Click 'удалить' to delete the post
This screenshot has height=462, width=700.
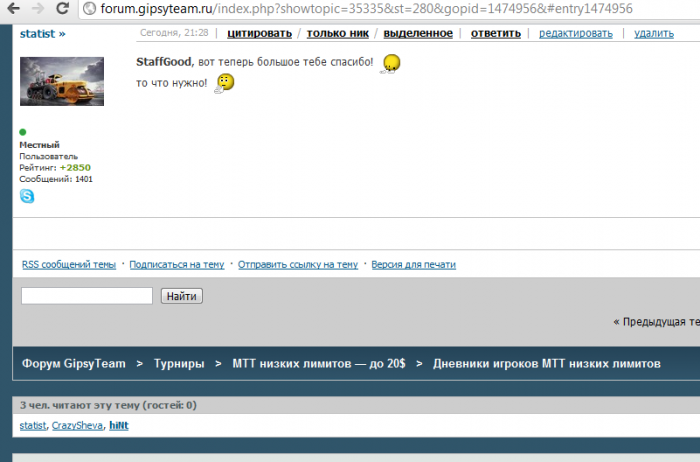[x=654, y=33]
